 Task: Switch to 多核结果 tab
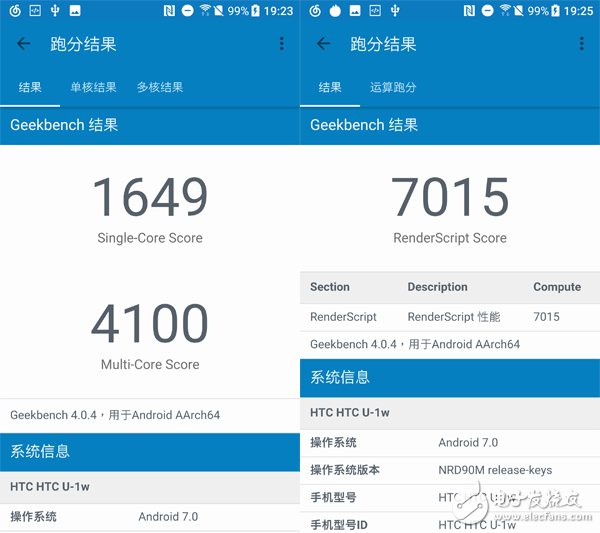coord(160,88)
